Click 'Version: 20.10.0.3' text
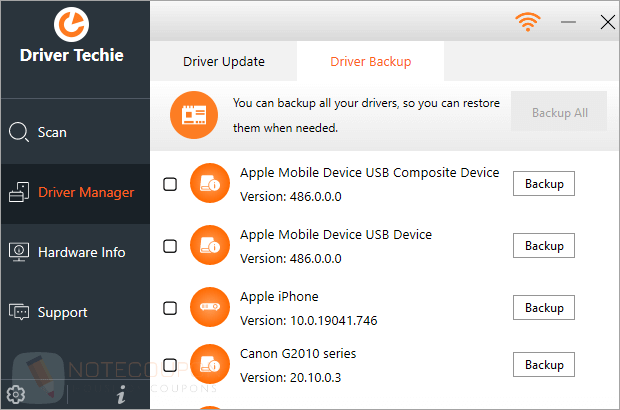Viewport: 620px width, 410px height. point(291,378)
